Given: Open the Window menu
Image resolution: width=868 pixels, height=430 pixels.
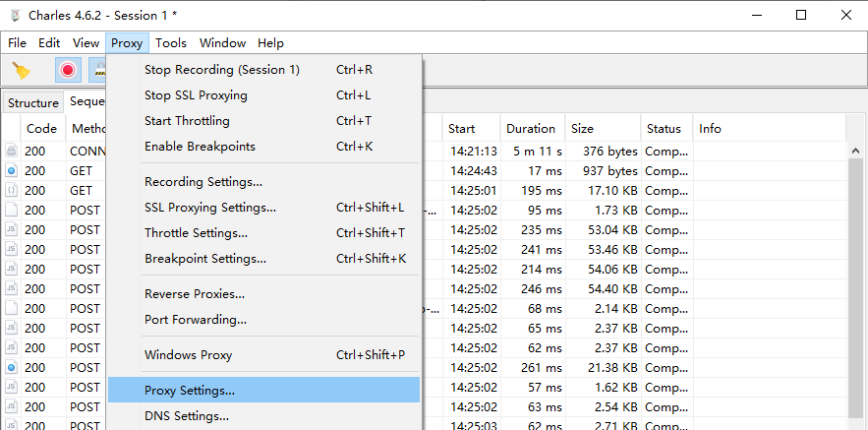Looking at the screenshot, I should click(x=222, y=42).
